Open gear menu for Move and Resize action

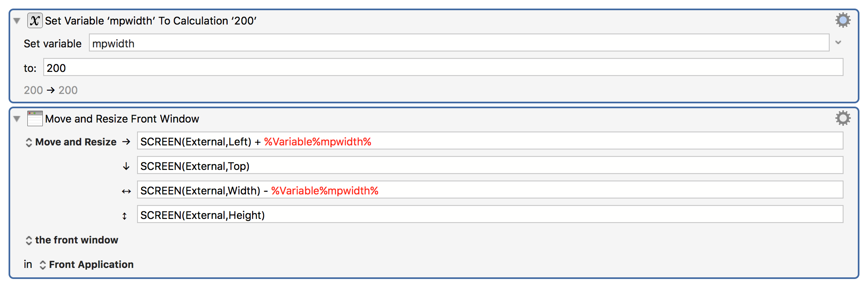843,118
